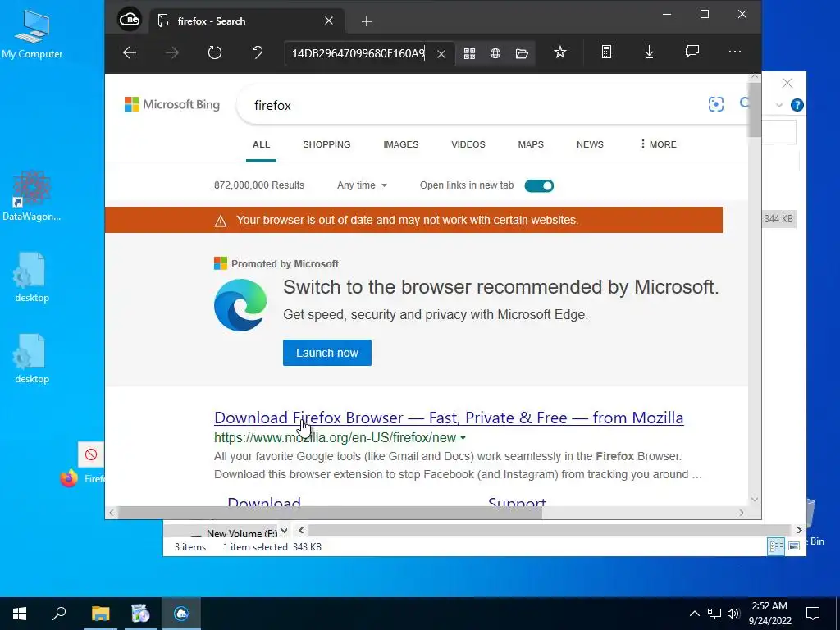The image size is (840, 630).
Task: Expand the MORE search categories menu
Action: (x=659, y=144)
